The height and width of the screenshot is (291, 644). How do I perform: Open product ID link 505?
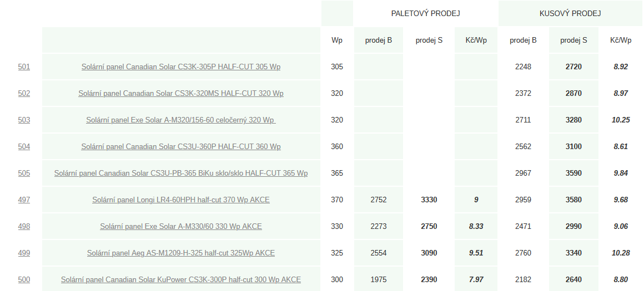click(x=24, y=173)
